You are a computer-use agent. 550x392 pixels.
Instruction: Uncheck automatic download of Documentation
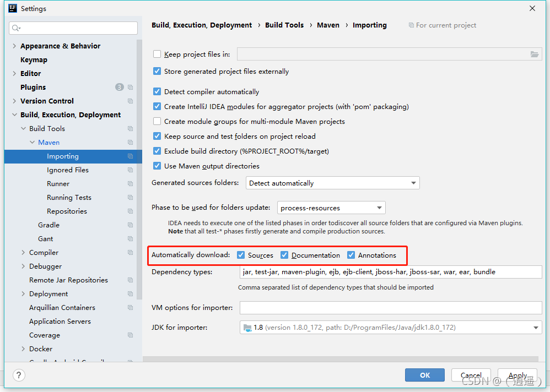pos(284,255)
